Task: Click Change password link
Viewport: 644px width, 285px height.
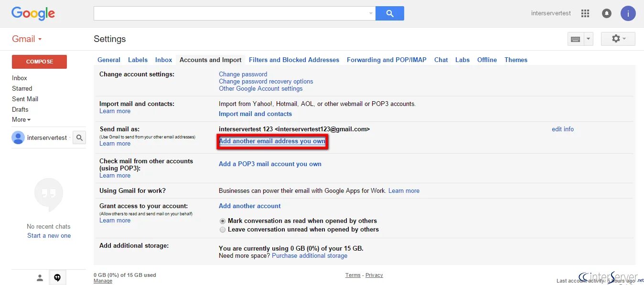Action: [243, 74]
